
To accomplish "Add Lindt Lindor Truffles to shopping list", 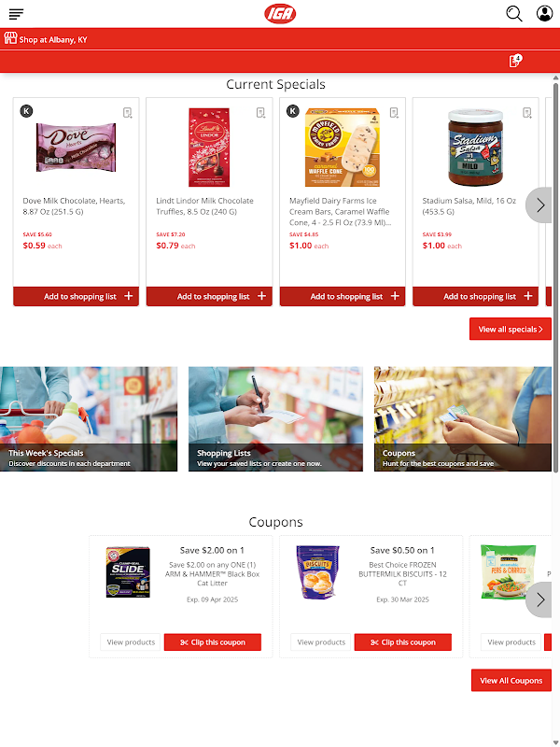I will tap(209, 296).
